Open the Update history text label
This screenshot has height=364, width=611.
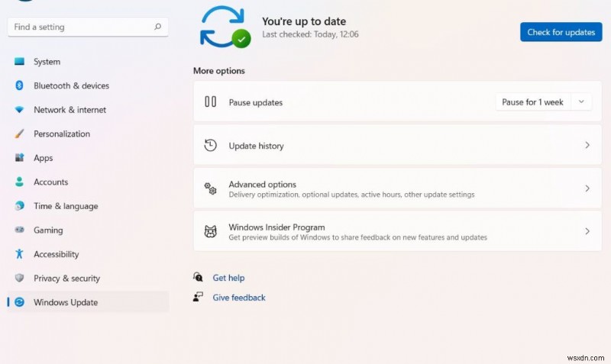(x=256, y=146)
